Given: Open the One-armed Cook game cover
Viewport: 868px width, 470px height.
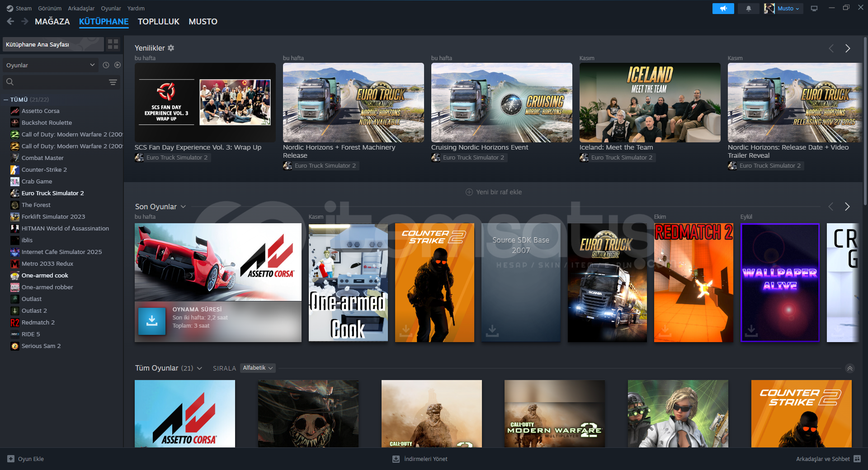Looking at the screenshot, I should [x=348, y=282].
